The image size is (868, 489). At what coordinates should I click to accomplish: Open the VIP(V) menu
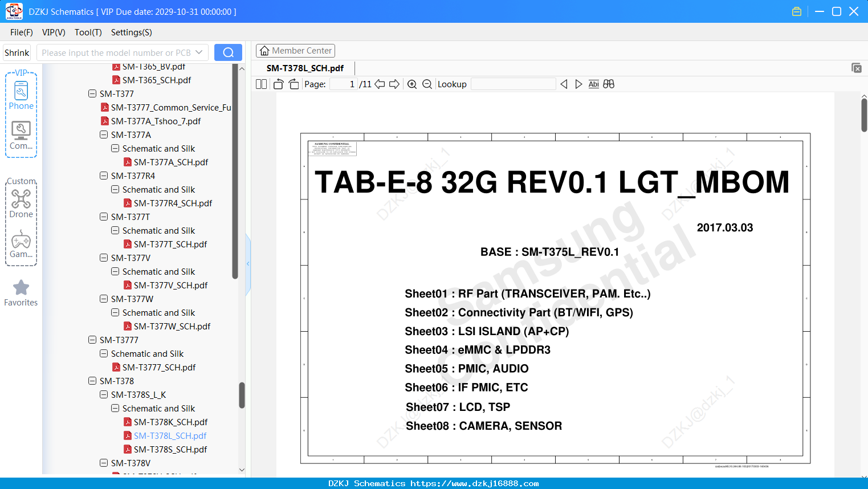point(54,32)
